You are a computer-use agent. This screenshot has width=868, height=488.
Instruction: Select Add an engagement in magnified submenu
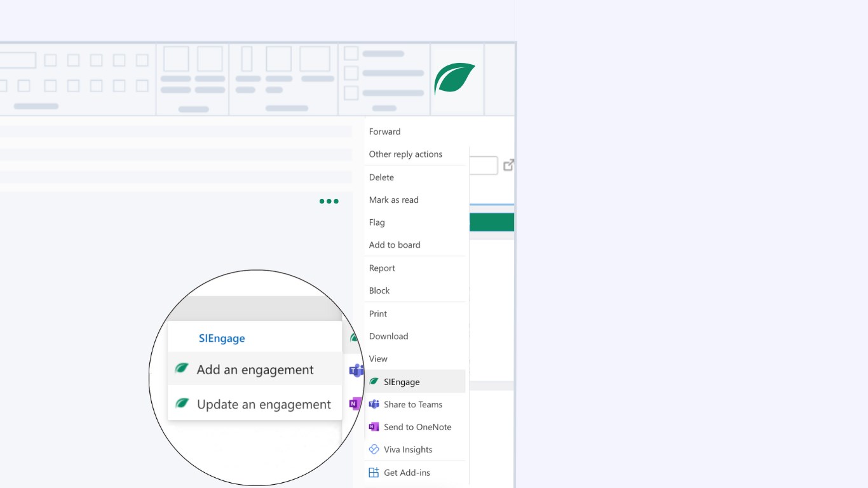pos(255,370)
